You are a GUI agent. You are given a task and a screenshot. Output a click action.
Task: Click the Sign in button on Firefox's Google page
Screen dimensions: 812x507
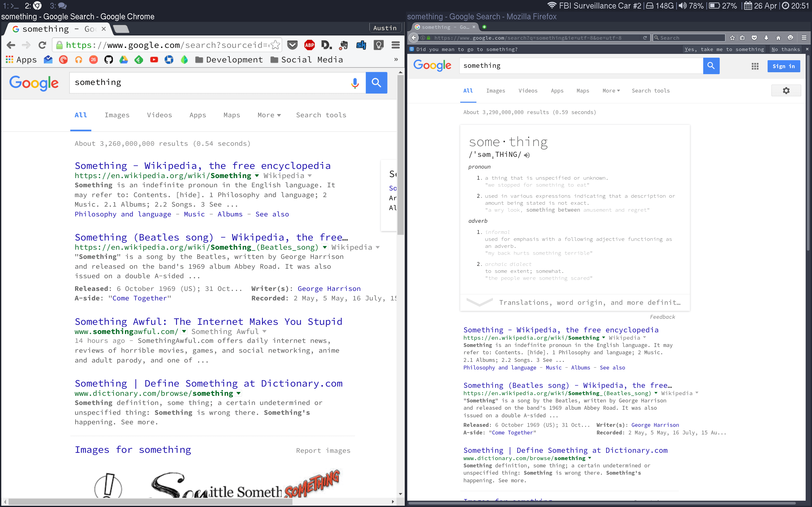(x=784, y=66)
